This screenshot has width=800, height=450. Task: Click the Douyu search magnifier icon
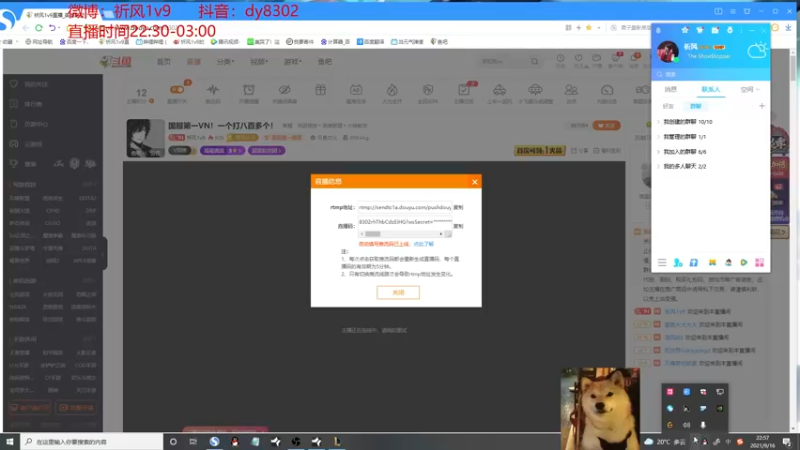tap(534, 62)
